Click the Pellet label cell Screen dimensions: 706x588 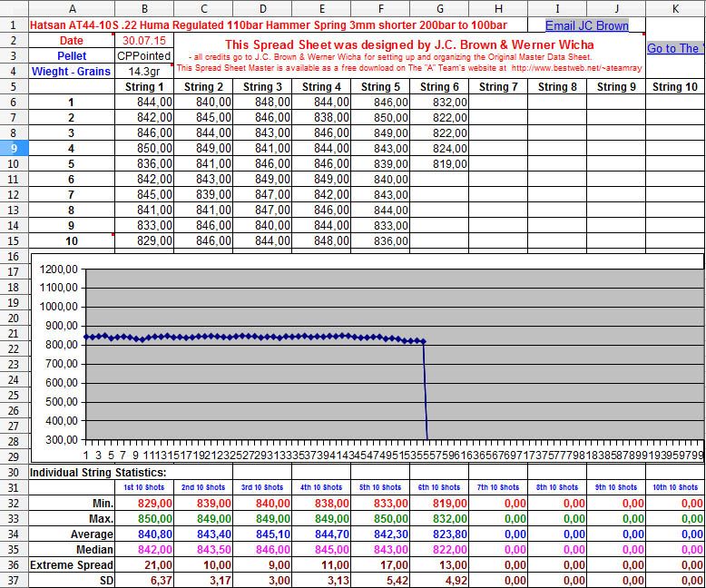point(72,56)
